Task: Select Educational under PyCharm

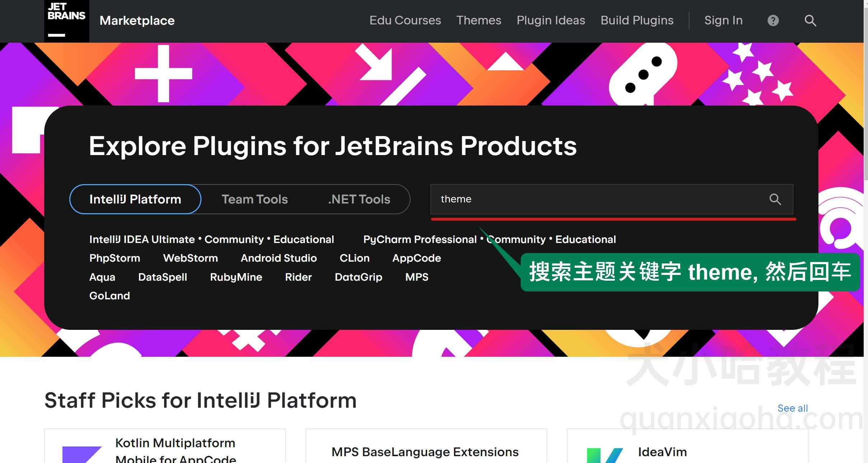Action: [x=586, y=239]
